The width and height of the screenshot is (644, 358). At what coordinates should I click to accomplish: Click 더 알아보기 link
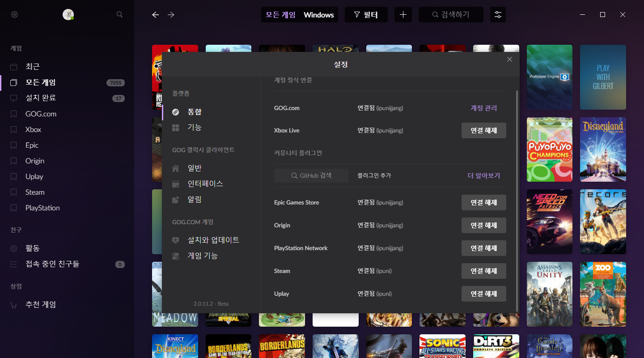tap(483, 175)
